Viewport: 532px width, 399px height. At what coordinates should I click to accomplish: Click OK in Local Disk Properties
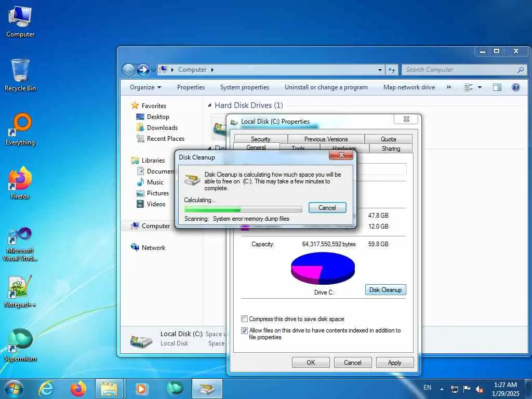[311, 362]
